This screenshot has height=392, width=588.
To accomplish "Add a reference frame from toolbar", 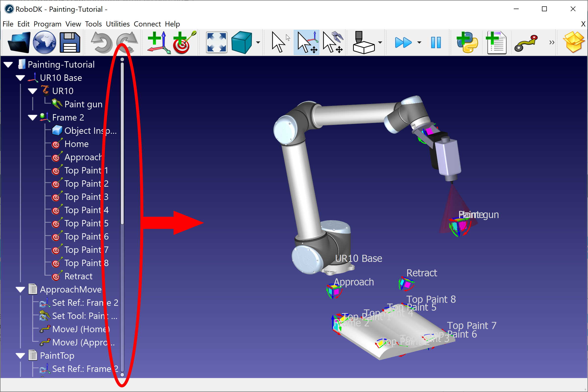I will click(x=159, y=42).
